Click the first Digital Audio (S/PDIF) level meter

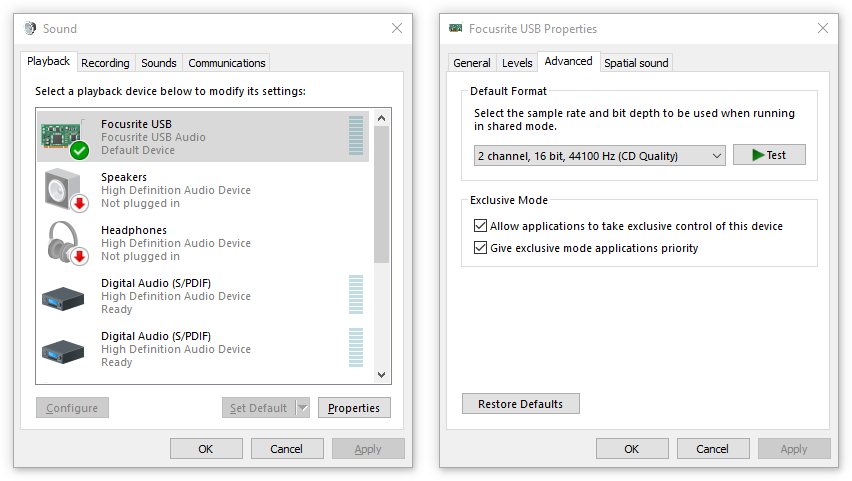(356, 295)
